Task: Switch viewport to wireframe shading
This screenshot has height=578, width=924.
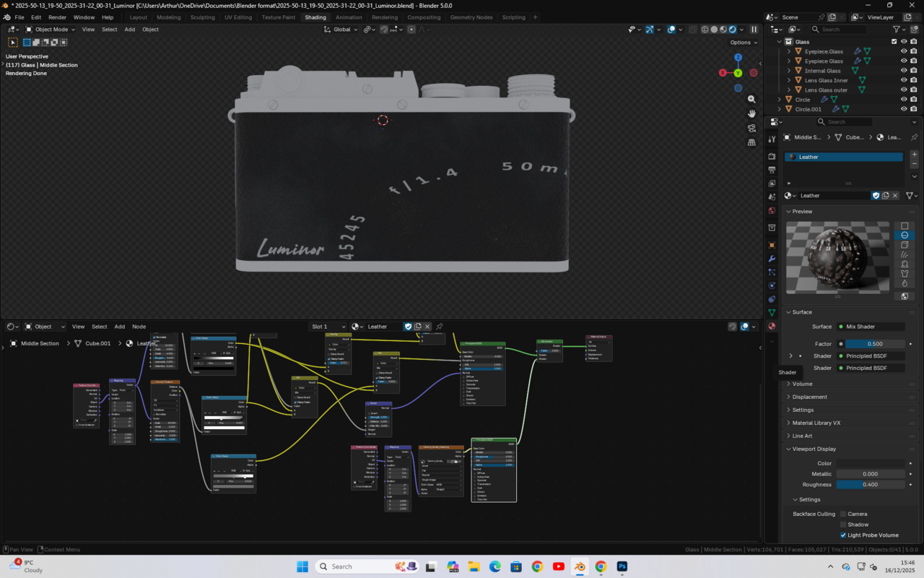Action: (705, 30)
